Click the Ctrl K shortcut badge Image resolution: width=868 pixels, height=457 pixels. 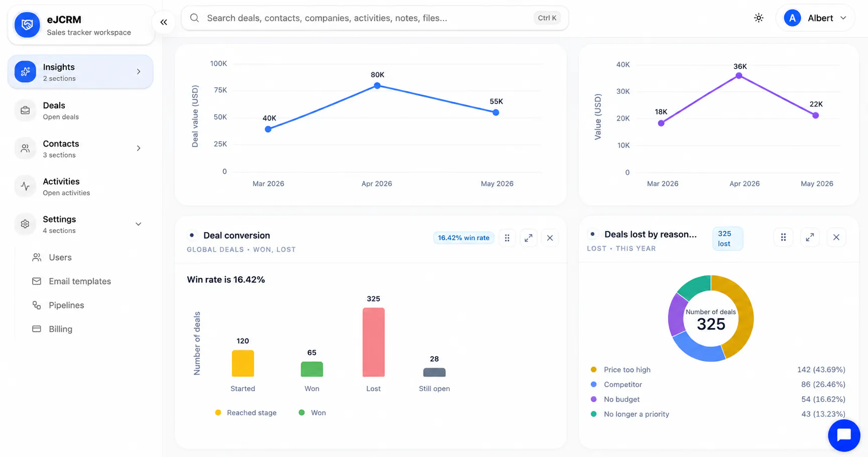click(x=547, y=18)
